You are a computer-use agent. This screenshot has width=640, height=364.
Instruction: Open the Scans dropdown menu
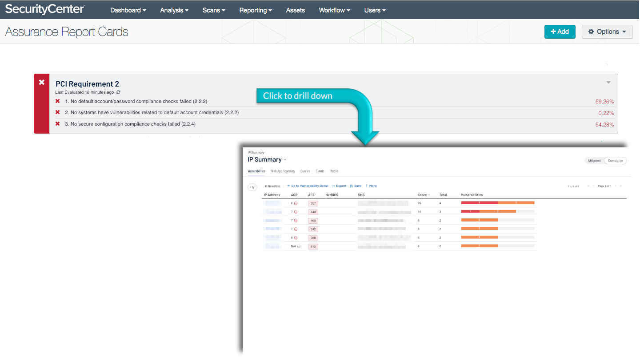click(x=214, y=10)
